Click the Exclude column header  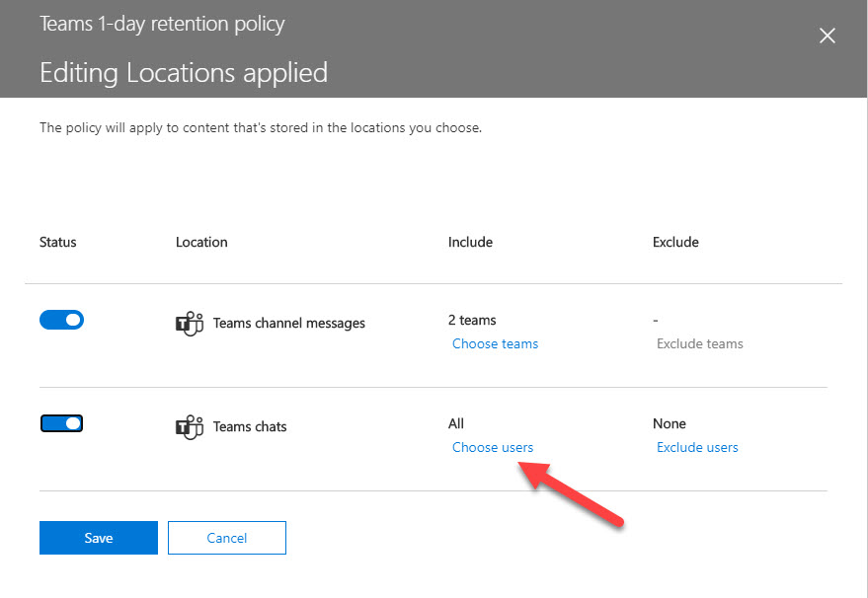(x=675, y=242)
